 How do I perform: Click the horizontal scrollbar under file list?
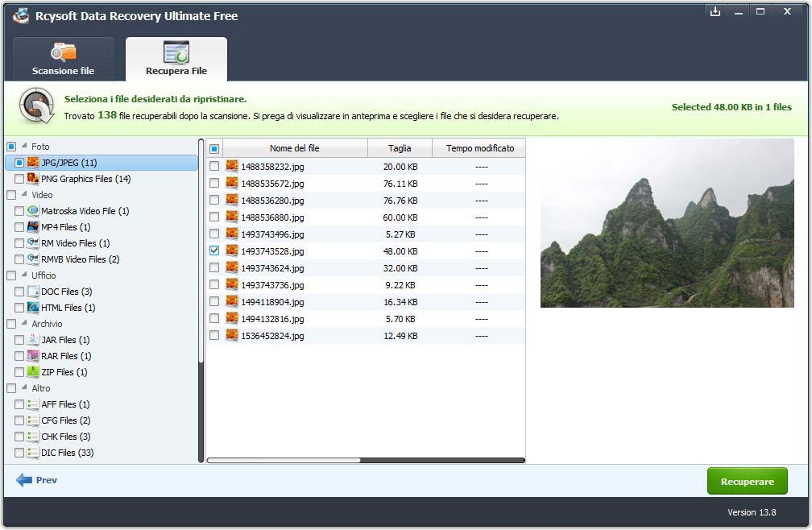pos(284,461)
